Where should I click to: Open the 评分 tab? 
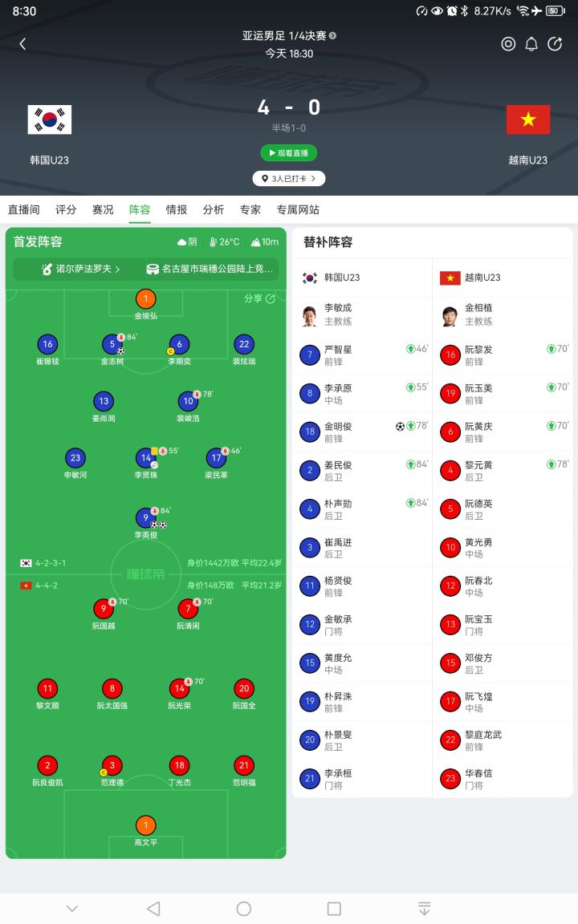[66, 210]
